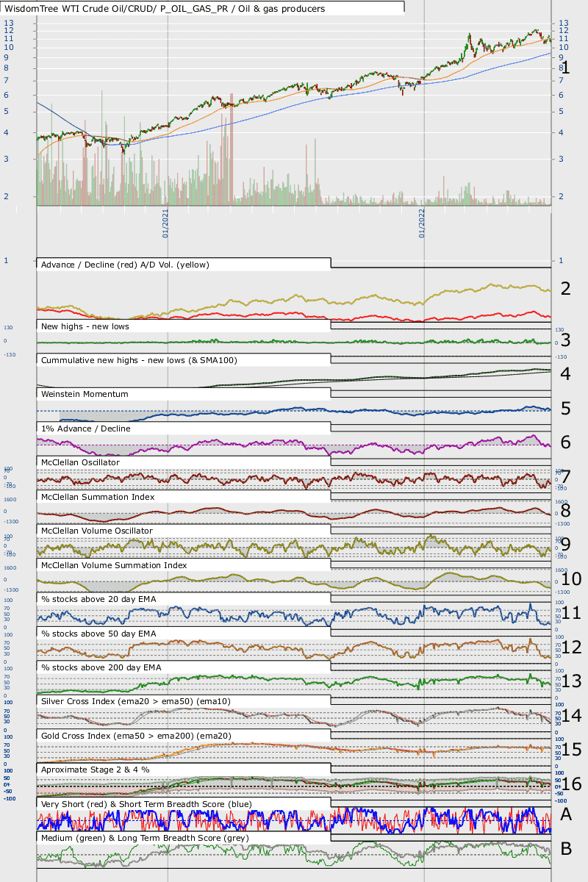
Task: Click the 'McClellan Volume Summation Index' label
Action: [x=115, y=565]
